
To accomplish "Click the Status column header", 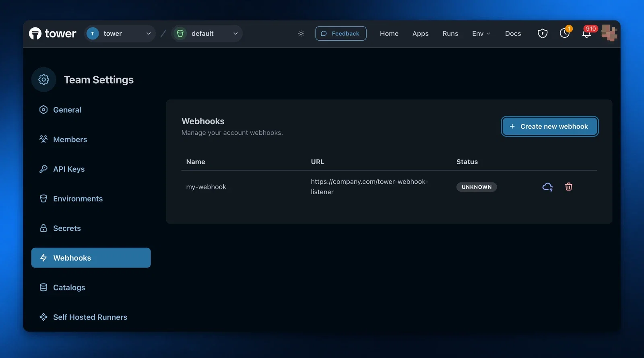I will coord(467,162).
